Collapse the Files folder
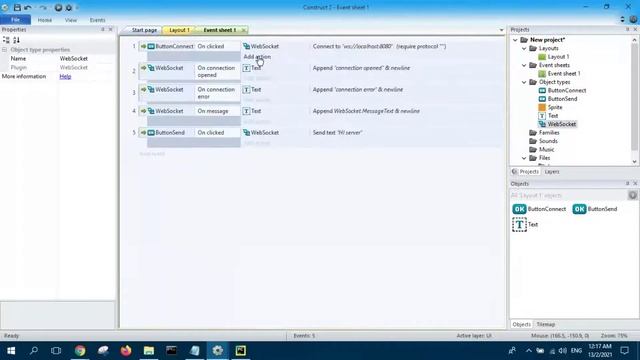Screen dimensions: 640x360 tap(524, 158)
